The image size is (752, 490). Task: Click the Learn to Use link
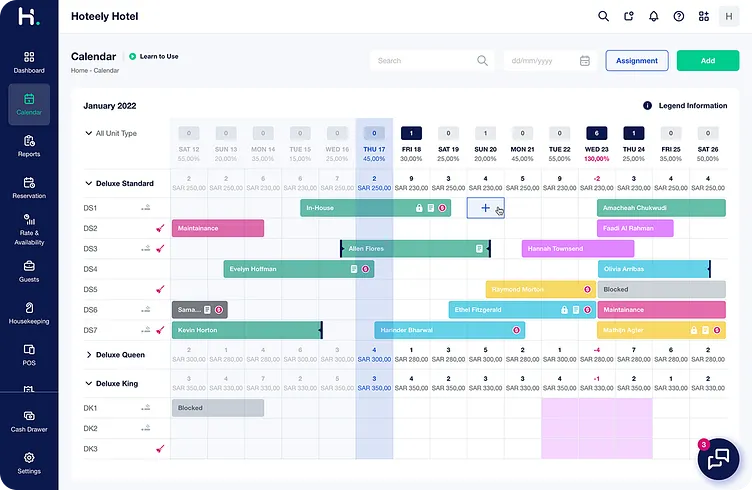pos(159,57)
